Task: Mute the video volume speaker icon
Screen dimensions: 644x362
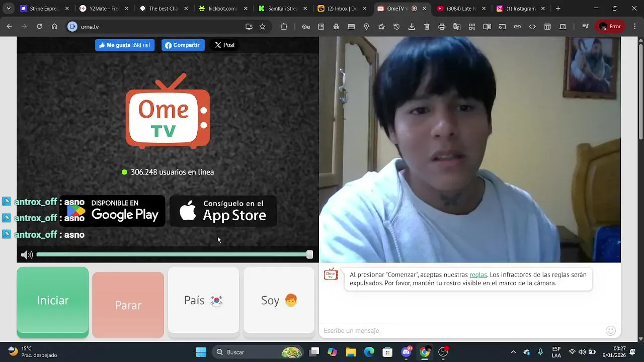Action: point(27,255)
